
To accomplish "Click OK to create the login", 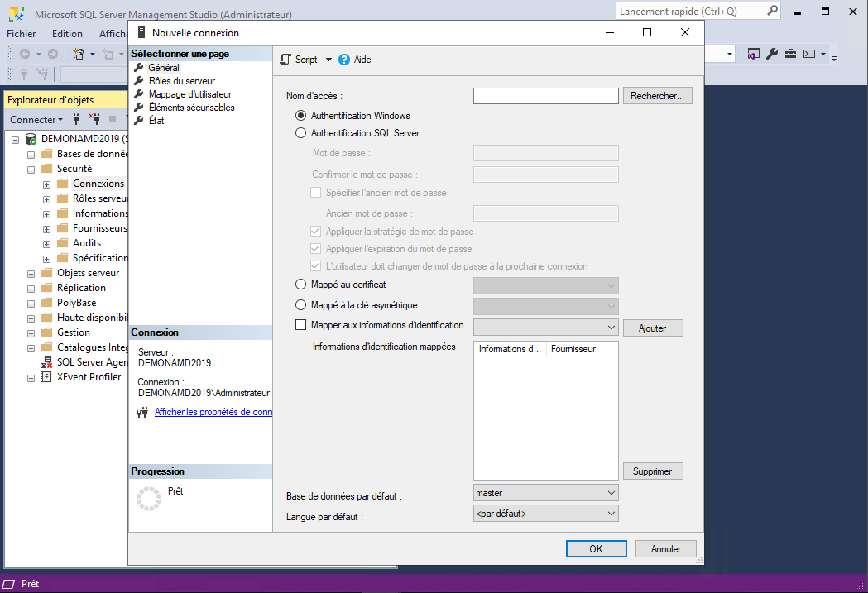I will (597, 548).
